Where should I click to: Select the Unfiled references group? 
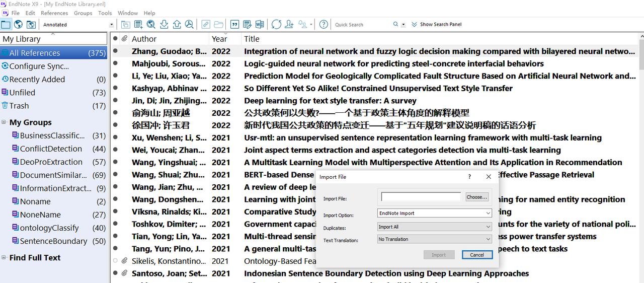[x=22, y=93]
